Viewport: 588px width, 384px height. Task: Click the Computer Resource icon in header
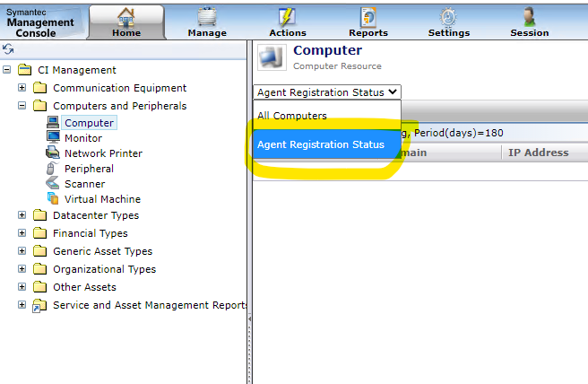(x=271, y=57)
